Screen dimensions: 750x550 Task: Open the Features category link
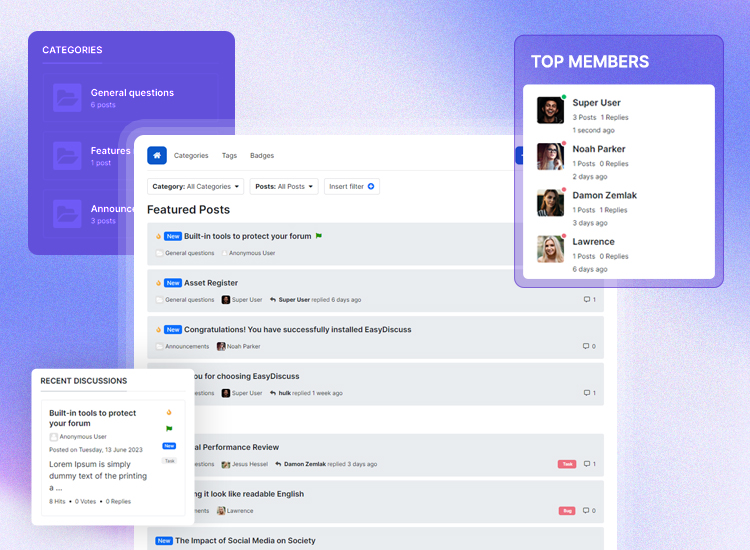click(x=110, y=151)
